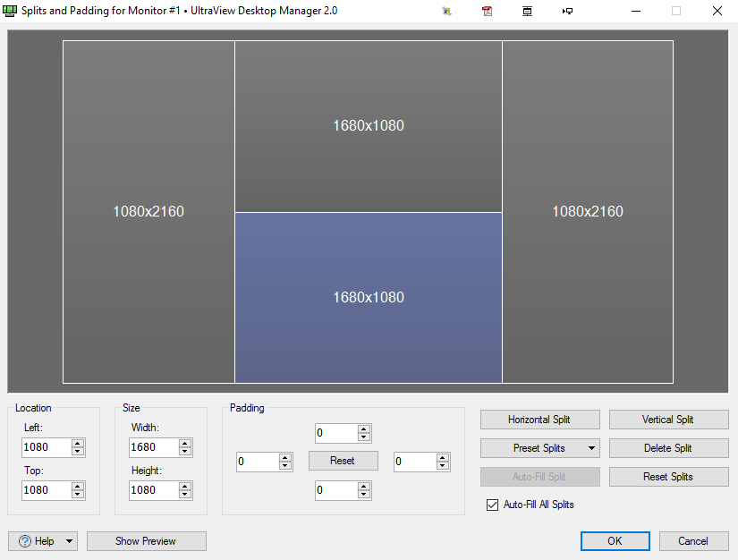Click the padding Reset button

point(344,461)
